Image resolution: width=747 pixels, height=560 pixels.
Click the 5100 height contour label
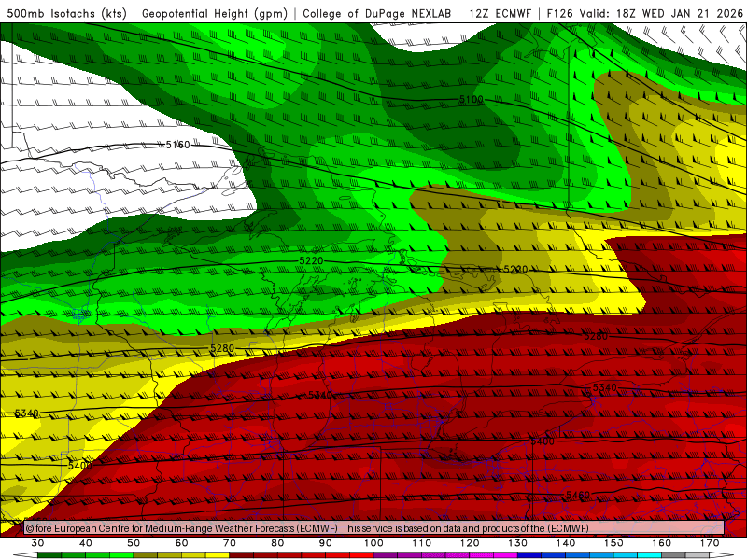472,100
